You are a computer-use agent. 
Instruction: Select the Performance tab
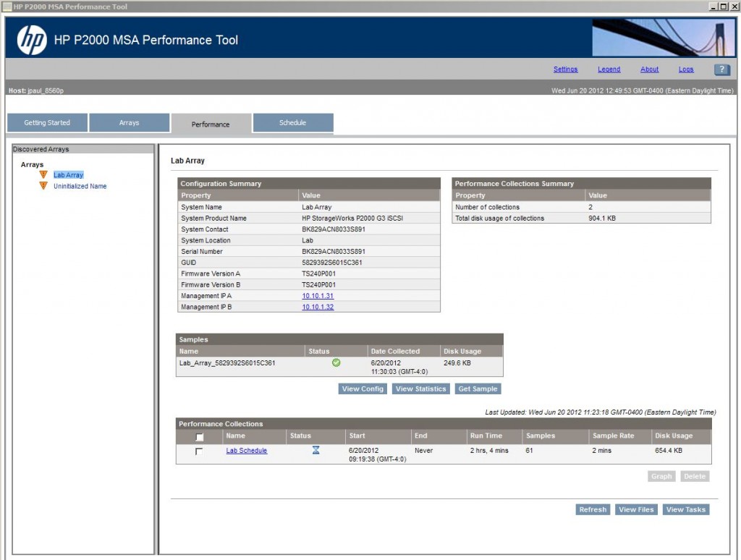click(211, 124)
